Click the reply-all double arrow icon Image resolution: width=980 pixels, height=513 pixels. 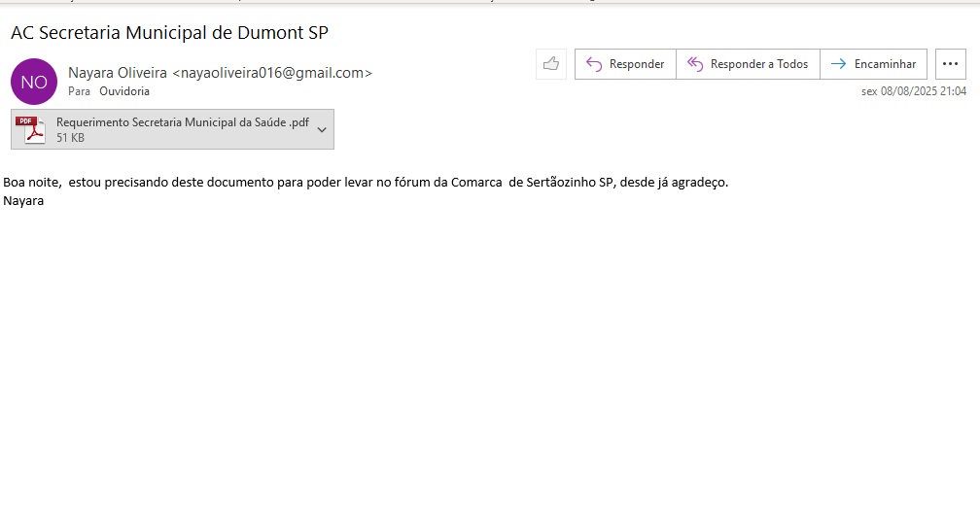click(694, 64)
